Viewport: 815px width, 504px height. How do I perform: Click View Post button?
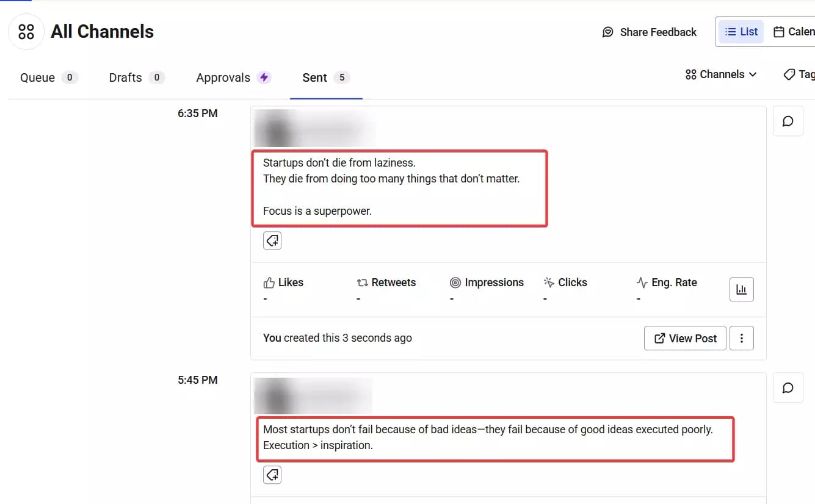pyautogui.click(x=685, y=338)
